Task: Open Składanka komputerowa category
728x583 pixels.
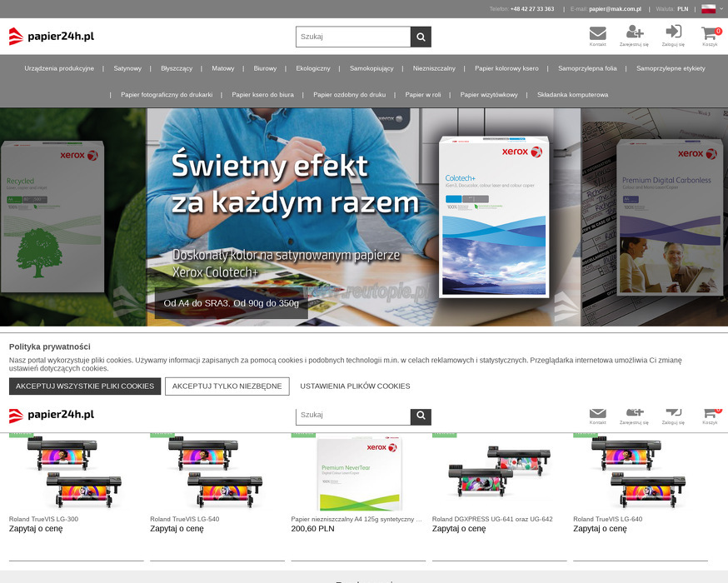Action: tap(572, 95)
